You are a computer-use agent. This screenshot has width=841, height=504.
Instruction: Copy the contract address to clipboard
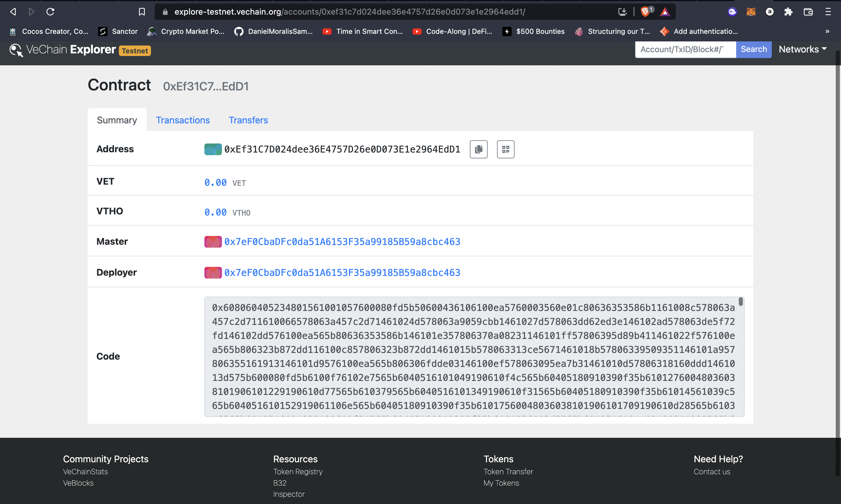click(x=478, y=149)
